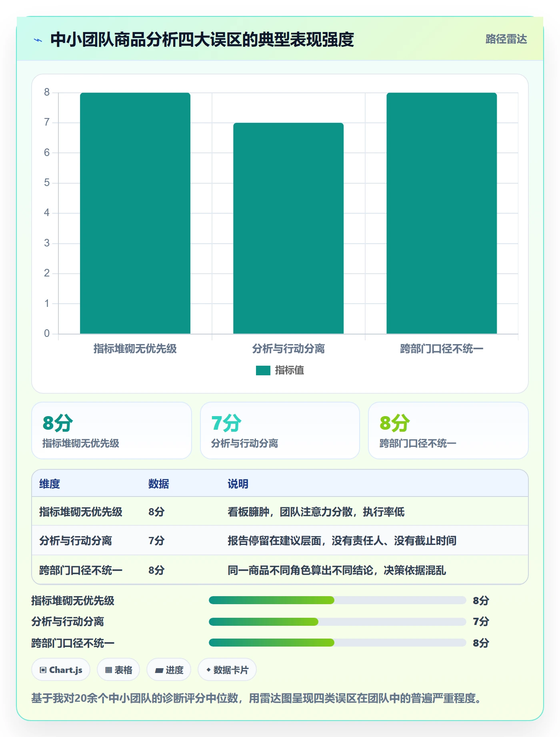The image size is (560, 737).
Task: Click the chart bar above 跨部门口径不统一
Action: [x=442, y=213]
